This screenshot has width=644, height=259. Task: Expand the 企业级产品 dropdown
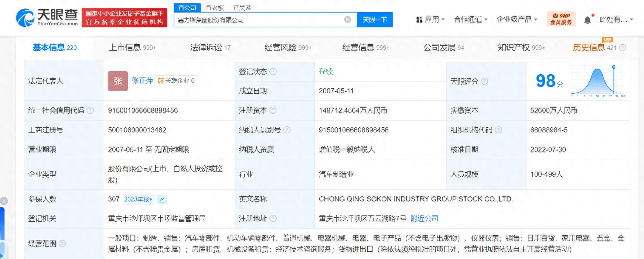tap(535, 20)
